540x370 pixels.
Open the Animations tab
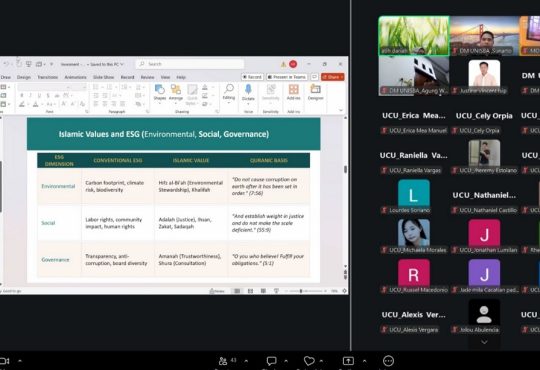click(75, 77)
